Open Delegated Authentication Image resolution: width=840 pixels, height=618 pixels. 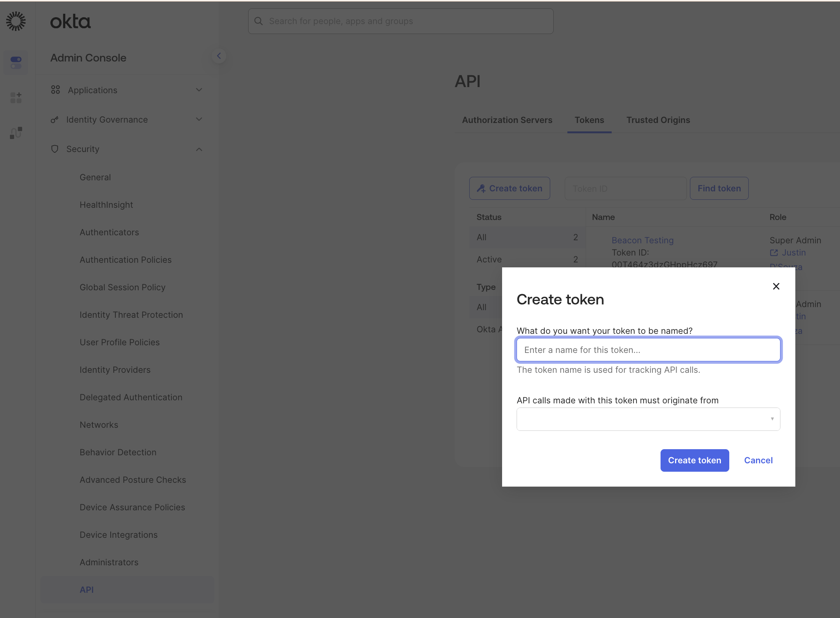click(131, 397)
